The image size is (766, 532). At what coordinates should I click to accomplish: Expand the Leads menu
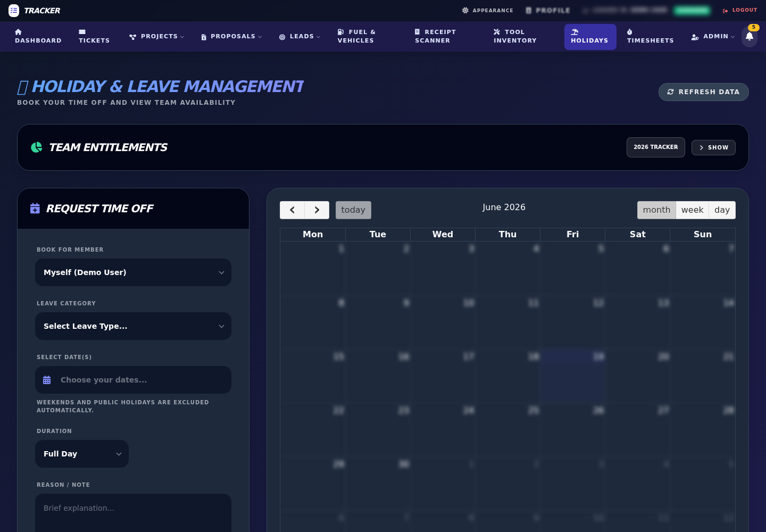300,37
